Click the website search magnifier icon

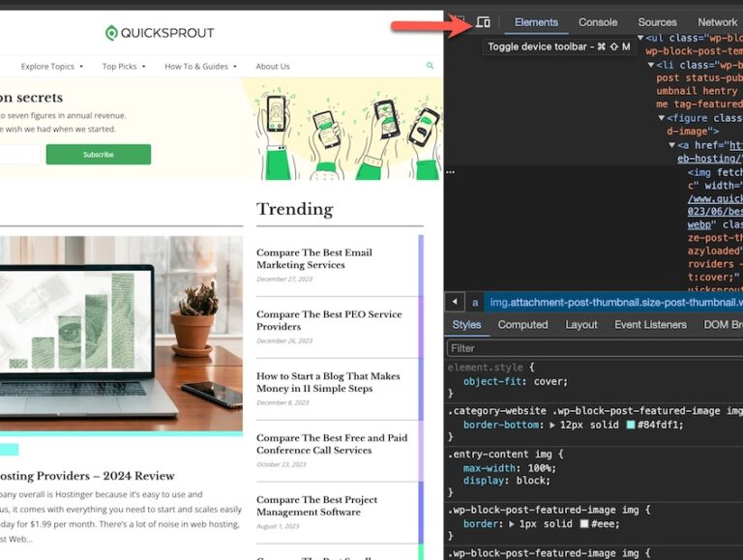[x=430, y=66]
